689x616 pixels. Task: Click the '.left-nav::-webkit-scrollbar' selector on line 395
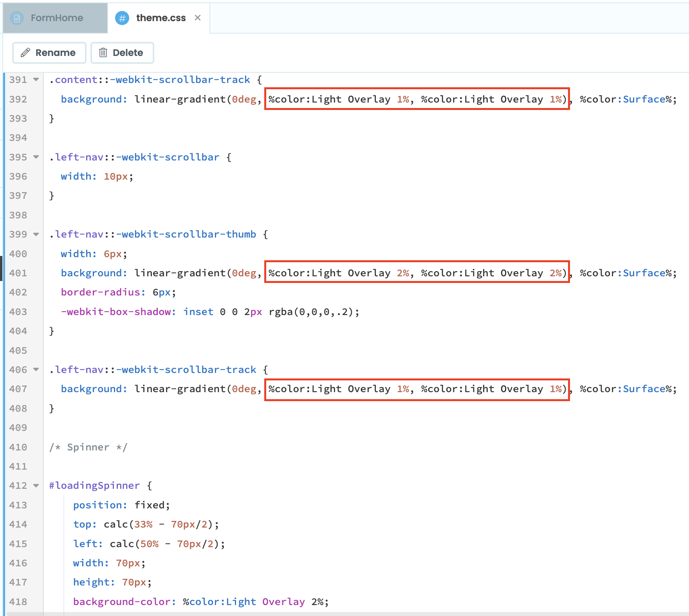pos(134,157)
